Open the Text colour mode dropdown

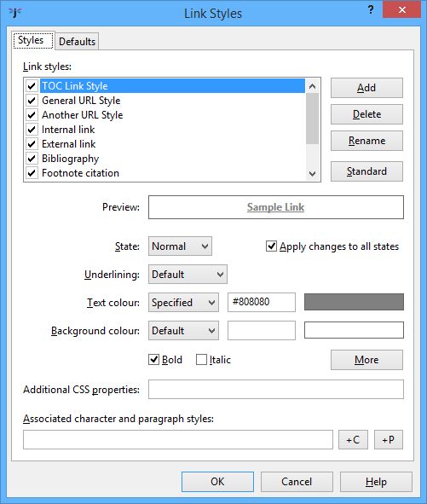[x=183, y=303]
